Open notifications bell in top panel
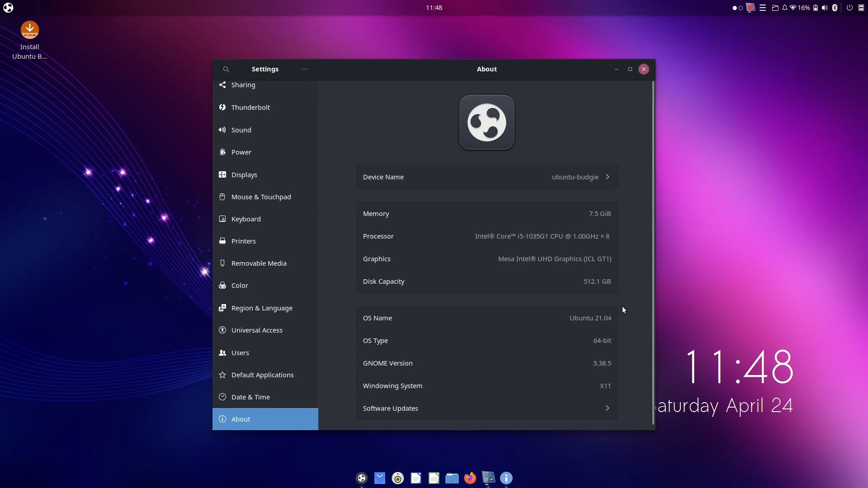The height and width of the screenshot is (488, 868). pyautogui.click(x=785, y=8)
